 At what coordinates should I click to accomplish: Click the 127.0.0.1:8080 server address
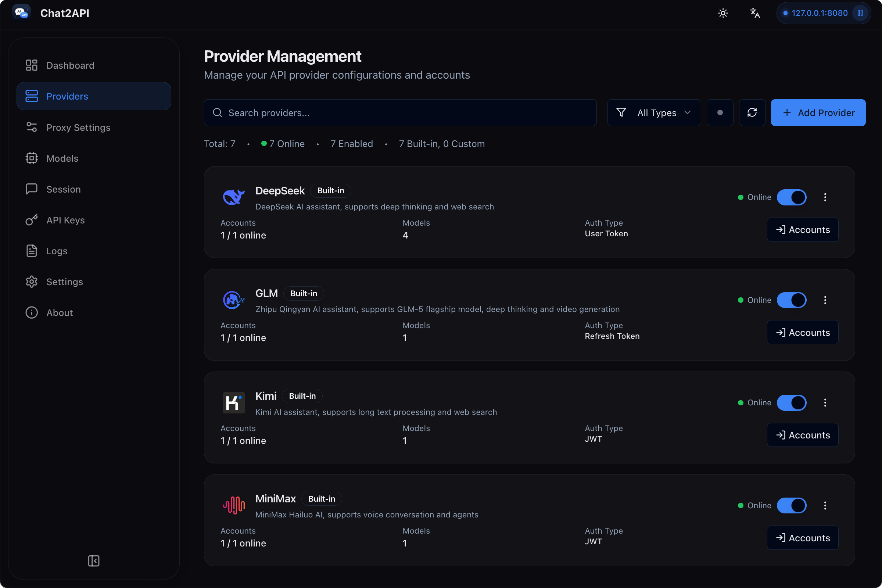[820, 13]
